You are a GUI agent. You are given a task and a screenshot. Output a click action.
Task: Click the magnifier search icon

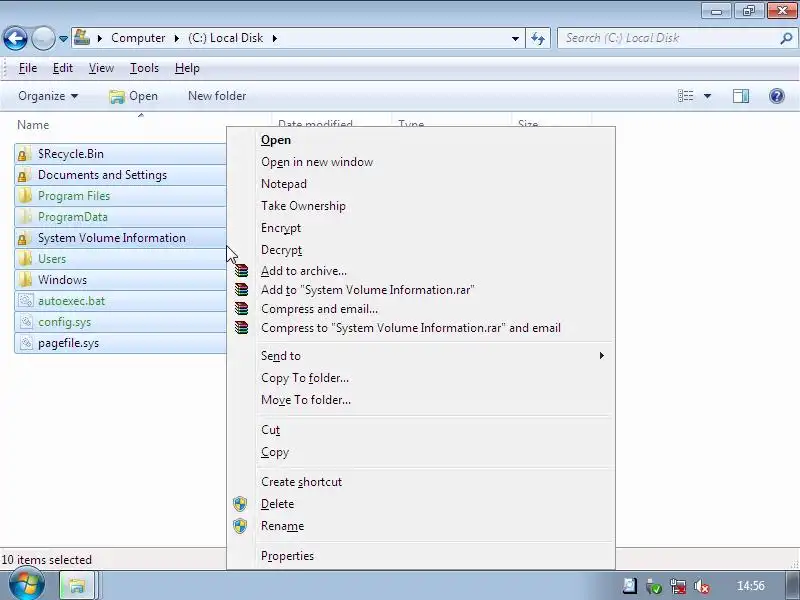point(786,38)
